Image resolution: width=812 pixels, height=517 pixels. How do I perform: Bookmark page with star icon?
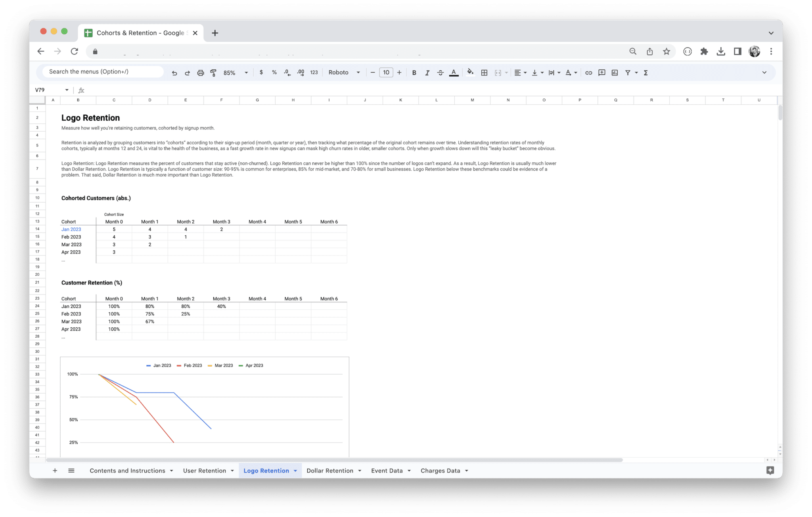click(666, 51)
